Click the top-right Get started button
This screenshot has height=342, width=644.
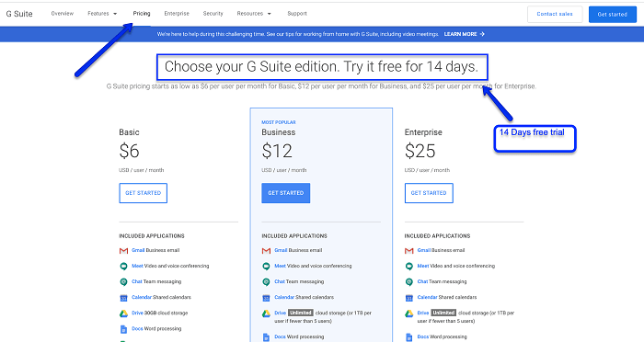pyautogui.click(x=613, y=14)
